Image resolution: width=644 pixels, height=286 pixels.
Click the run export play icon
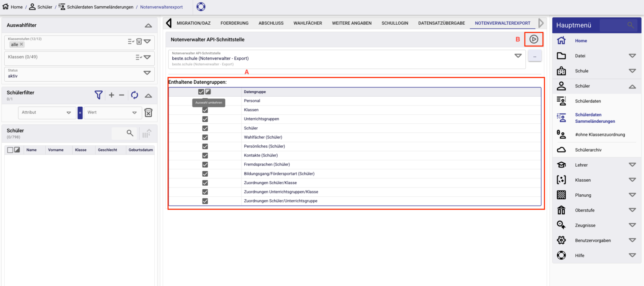click(533, 39)
